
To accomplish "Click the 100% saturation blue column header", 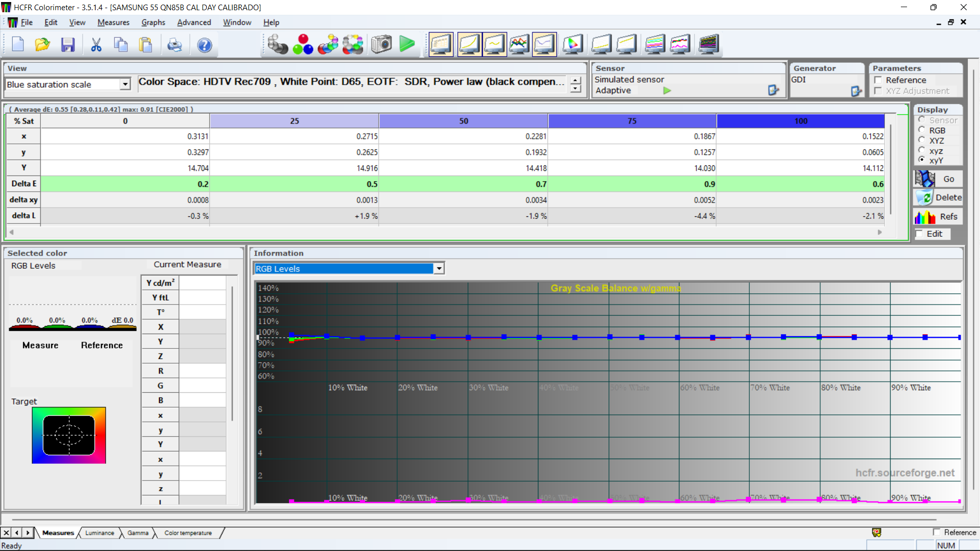I will [800, 121].
